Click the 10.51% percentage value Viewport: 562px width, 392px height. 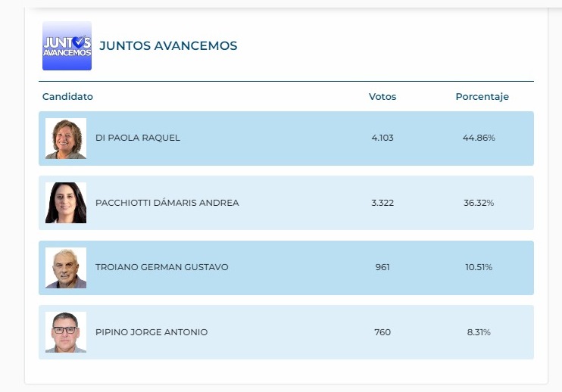click(479, 267)
